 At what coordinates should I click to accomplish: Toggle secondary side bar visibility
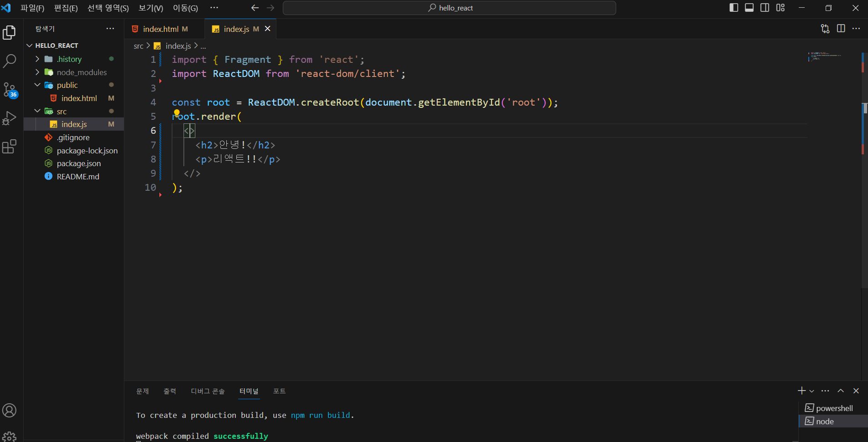pyautogui.click(x=765, y=8)
